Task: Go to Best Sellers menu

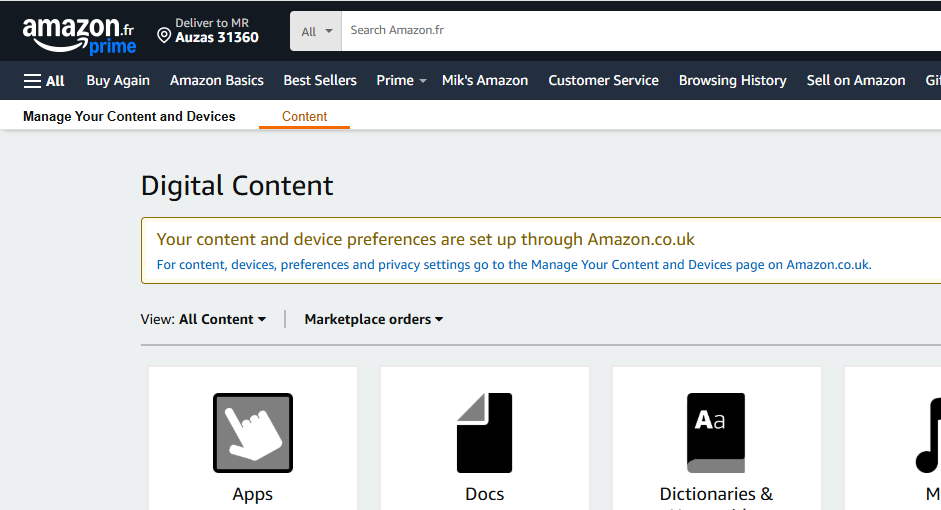Action: [320, 81]
